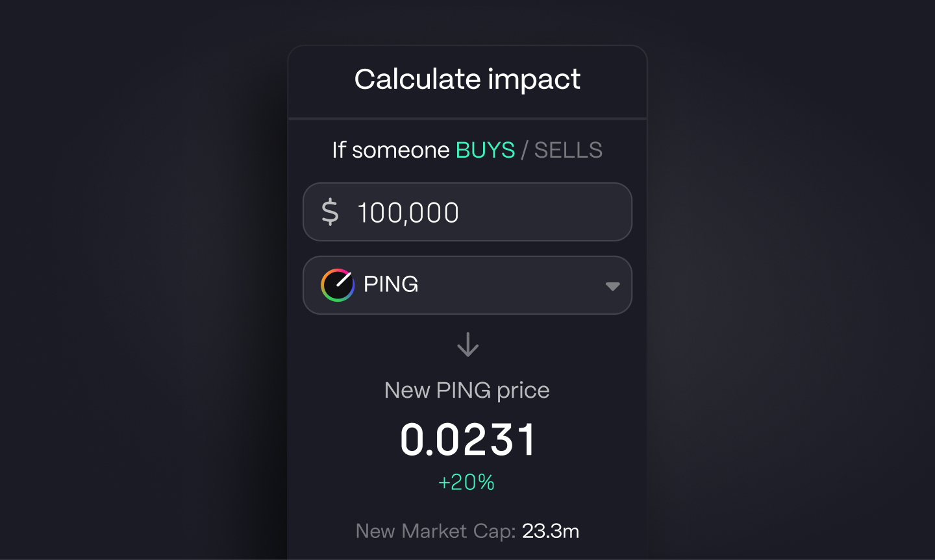Switch to the SELLS option
The width and height of the screenshot is (935, 560).
(x=568, y=150)
